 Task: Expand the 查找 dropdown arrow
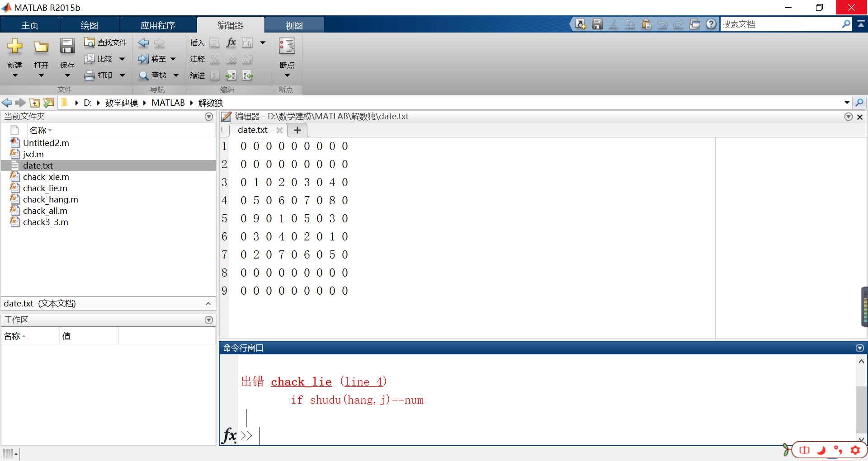click(176, 75)
